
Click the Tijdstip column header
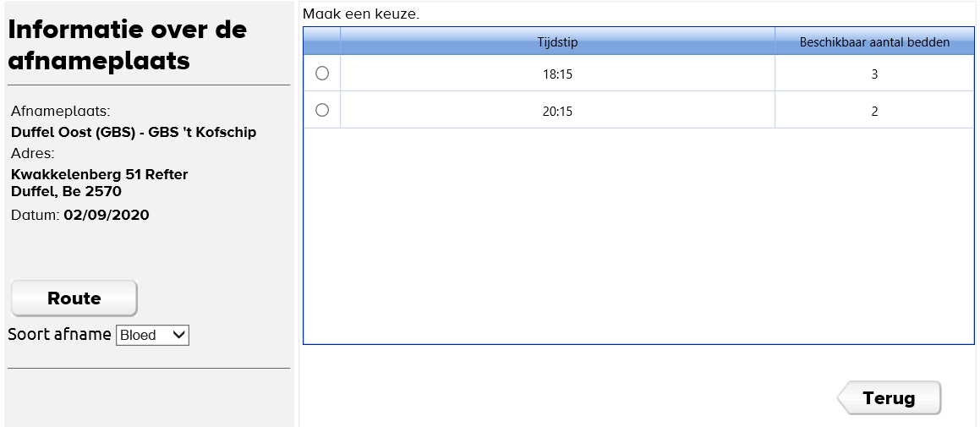click(557, 41)
